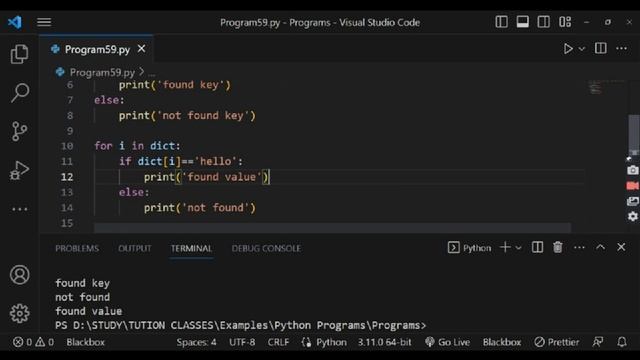
Task: Open the editor More Actions ellipsis
Action: [x=622, y=49]
